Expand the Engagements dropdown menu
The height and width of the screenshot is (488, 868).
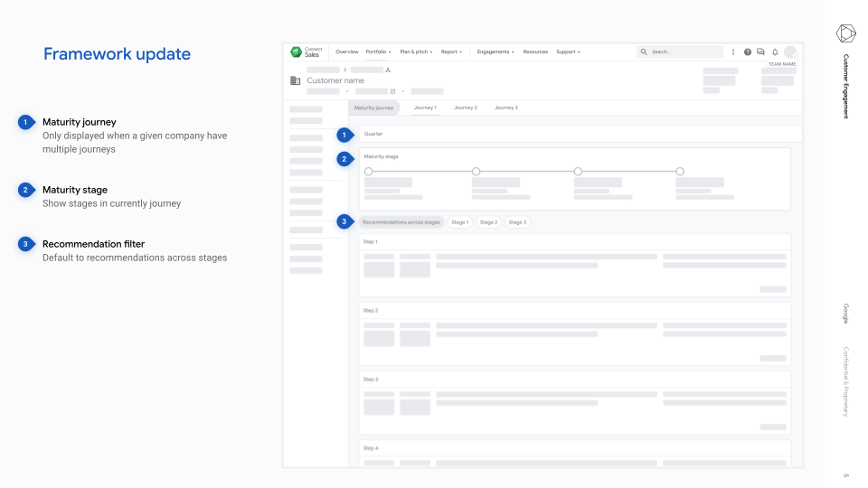(x=495, y=52)
